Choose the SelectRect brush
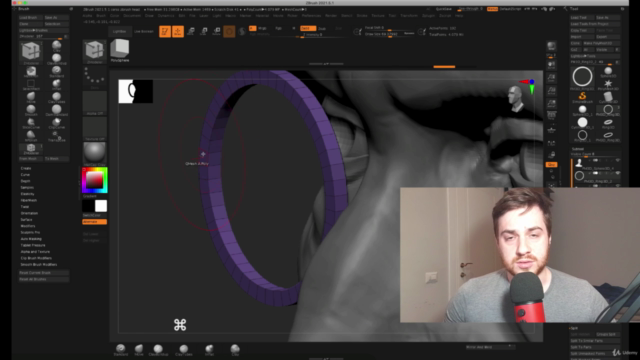The width and height of the screenshot is (640, 360). click(x=31, y=84)
